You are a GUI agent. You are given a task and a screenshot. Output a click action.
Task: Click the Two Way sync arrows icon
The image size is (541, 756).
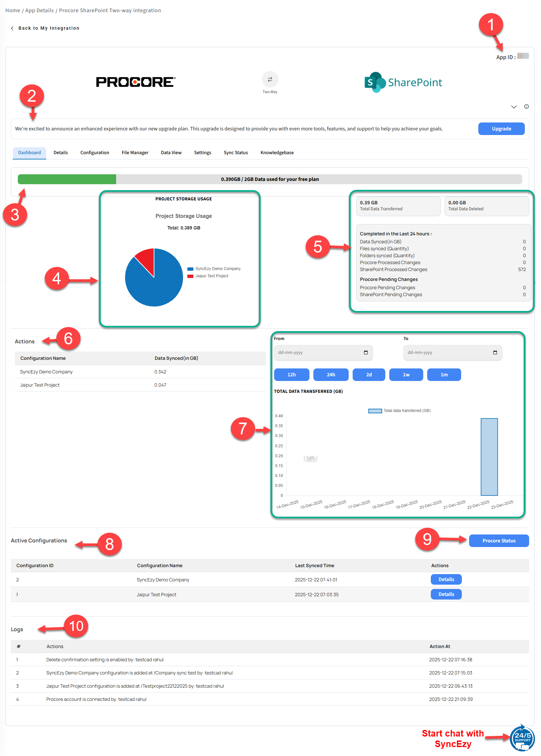(270, 79)
